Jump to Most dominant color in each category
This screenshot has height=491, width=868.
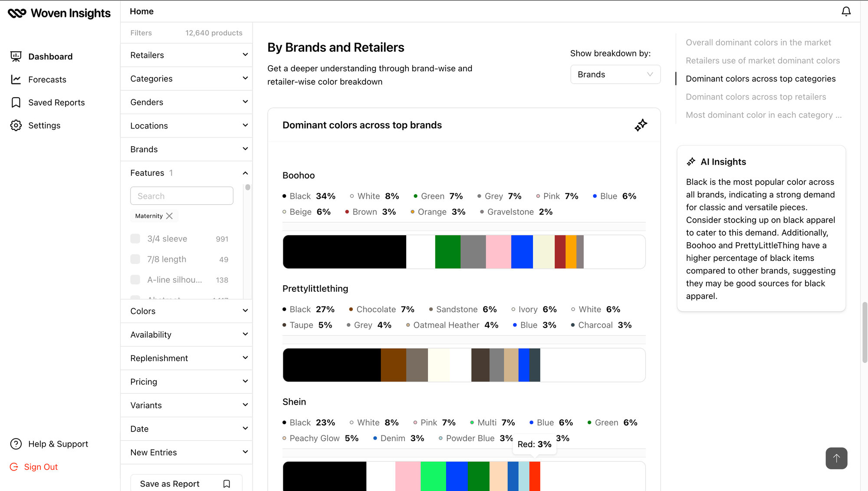coord(763,115)
